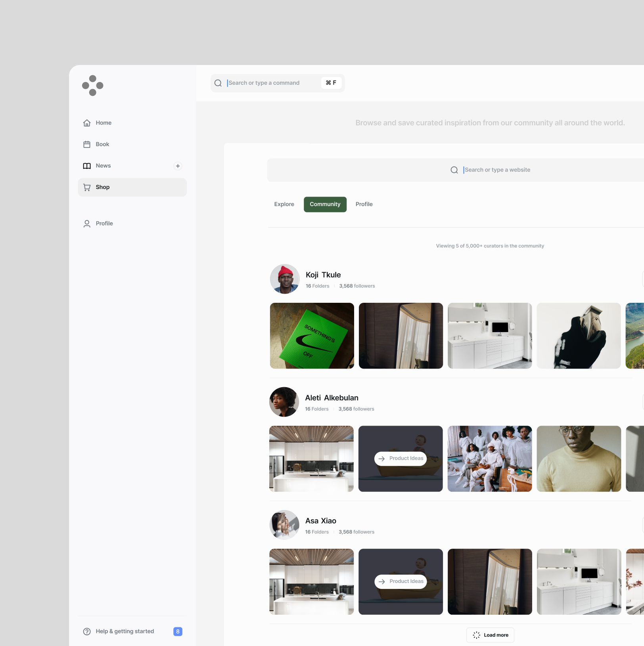Click Product Ideas button in Aleti's row
644x646 pixels.
tap(401, 459)
